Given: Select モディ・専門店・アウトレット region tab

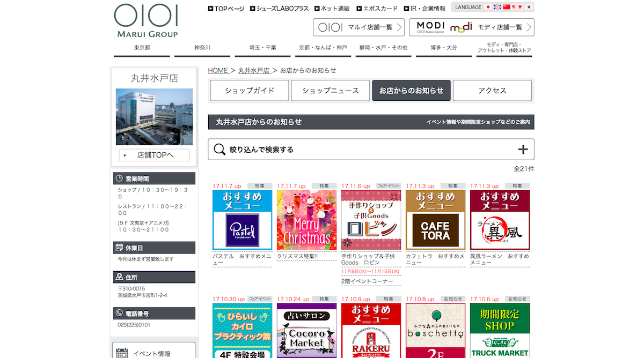Looking at the screenshot, I should [x=504, y=48].
